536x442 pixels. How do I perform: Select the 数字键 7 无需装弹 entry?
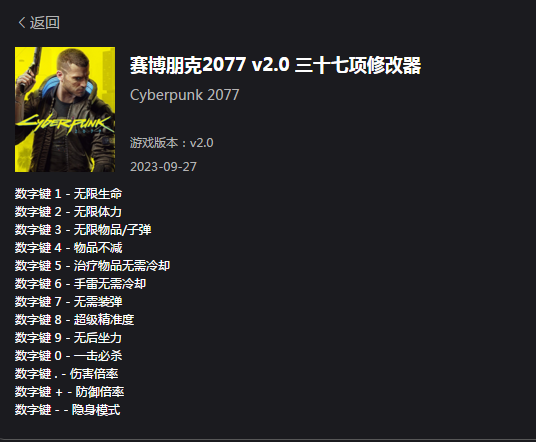[68, 302]
